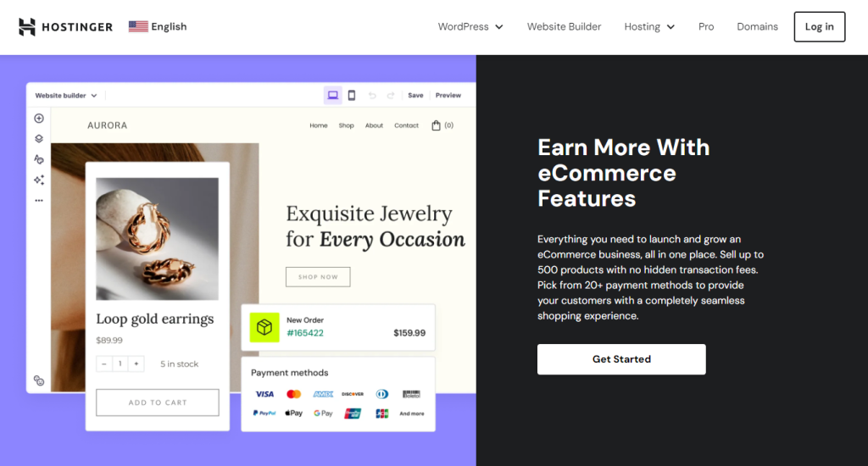Open the Domains menu item
This screenshot has height=466, width=868.
757,27
